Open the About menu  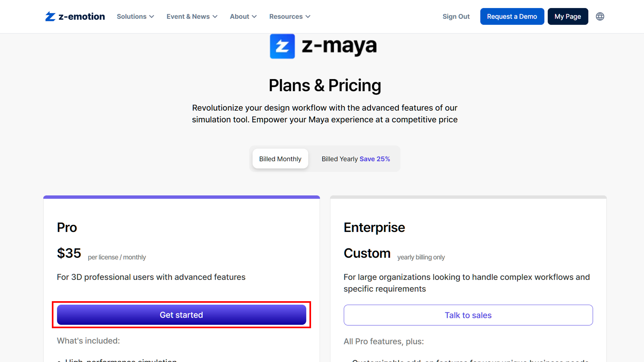(243, 16)
